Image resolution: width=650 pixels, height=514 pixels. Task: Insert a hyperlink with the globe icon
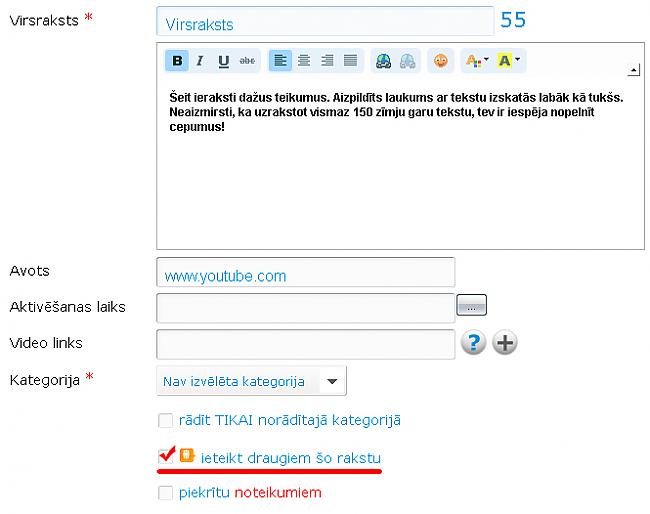point(383,61)
